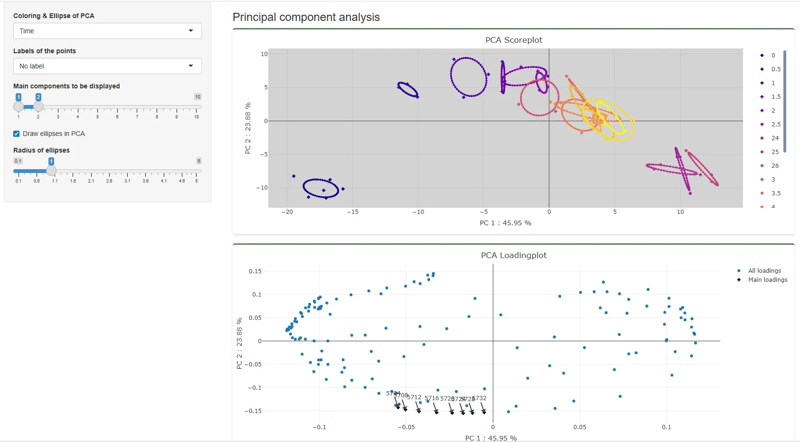
Task: Click the PCA Loadingplot title
Action: 513,255
